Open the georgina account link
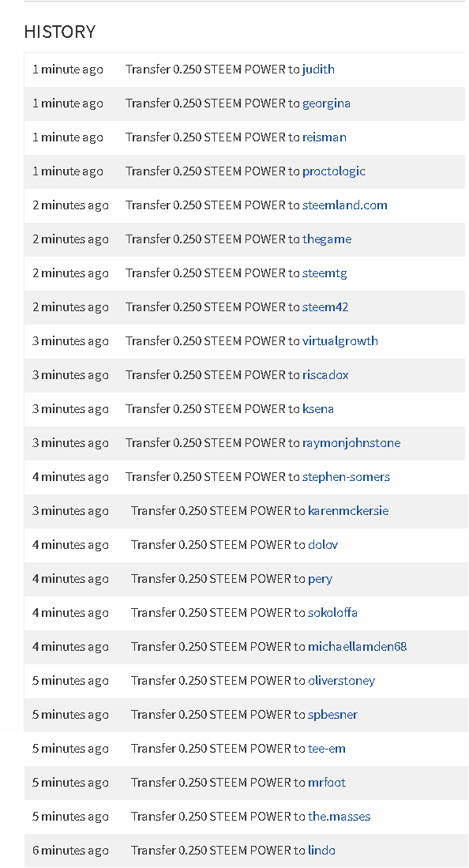 326,103
